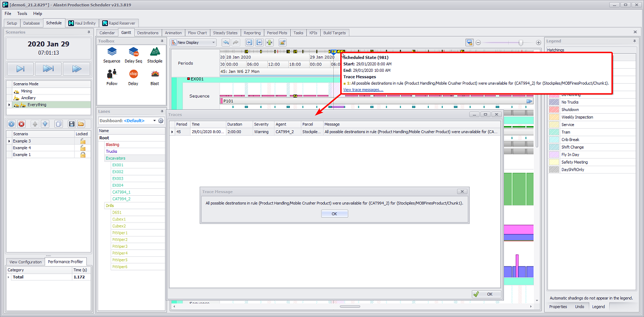Viewport: 644px width, 317px height.
Task: Open the Haul Infinity tab
Action: (x=81, y=23)
